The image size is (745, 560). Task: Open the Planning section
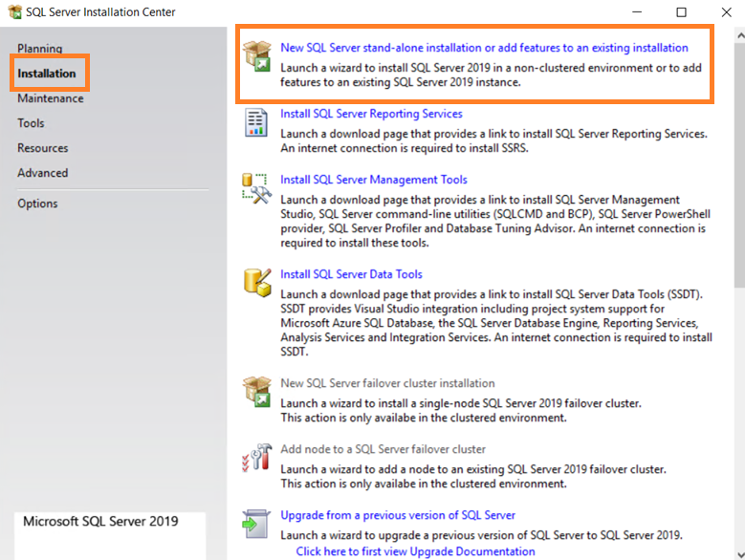[40, 49]
